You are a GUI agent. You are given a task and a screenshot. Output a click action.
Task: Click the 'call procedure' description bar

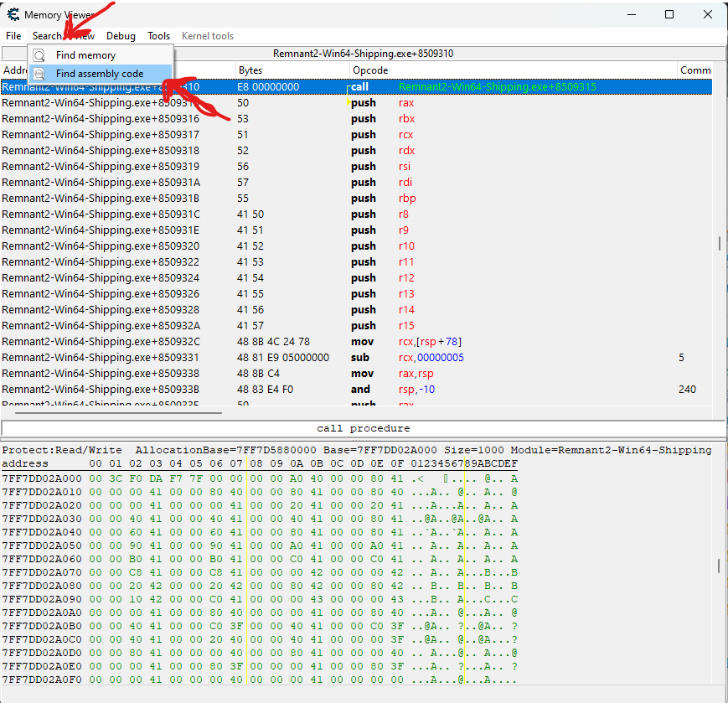pos(363,428)
